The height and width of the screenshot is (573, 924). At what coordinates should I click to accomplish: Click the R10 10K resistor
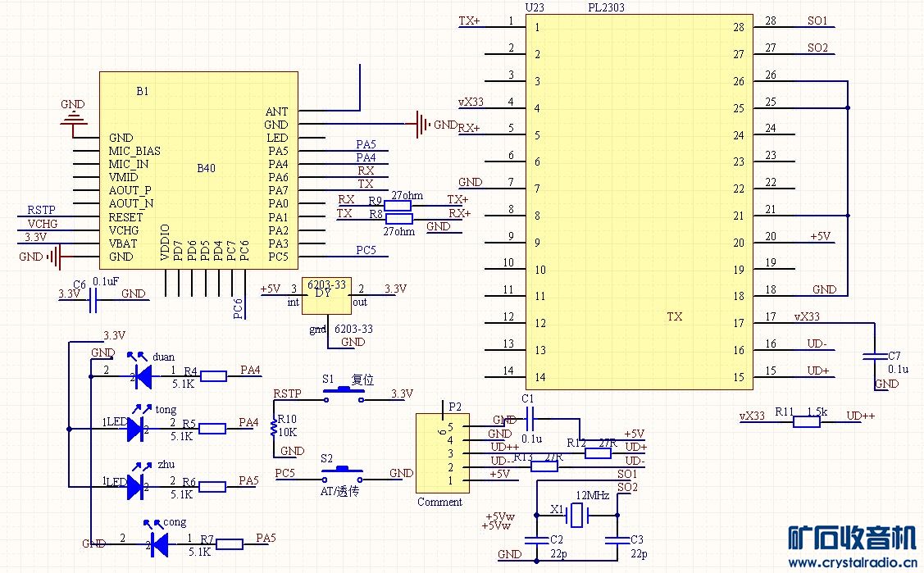[x=274, y=431]
